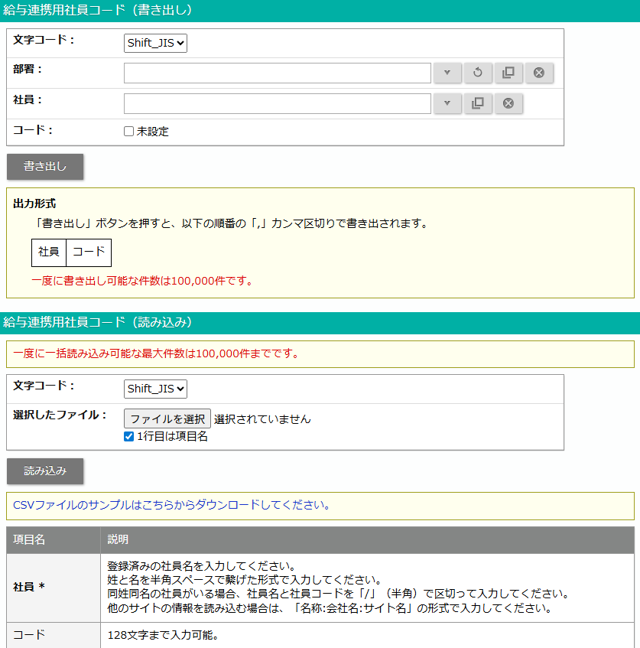Click the ファイルを選択 file chooser button

tap(167, 419)
